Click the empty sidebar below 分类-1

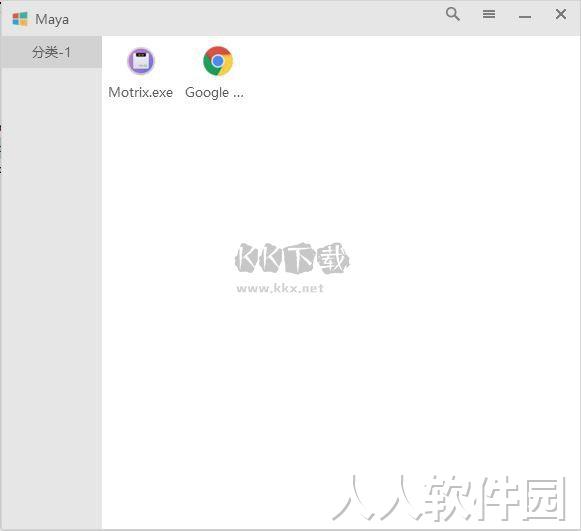[51, 296]
